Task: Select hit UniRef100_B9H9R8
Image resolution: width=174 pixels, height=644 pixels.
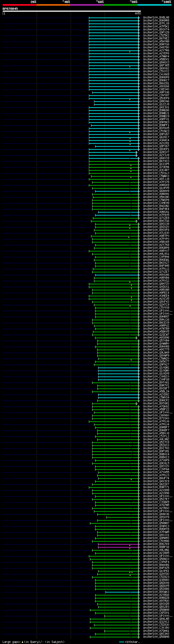Action: tap(156, 21)
